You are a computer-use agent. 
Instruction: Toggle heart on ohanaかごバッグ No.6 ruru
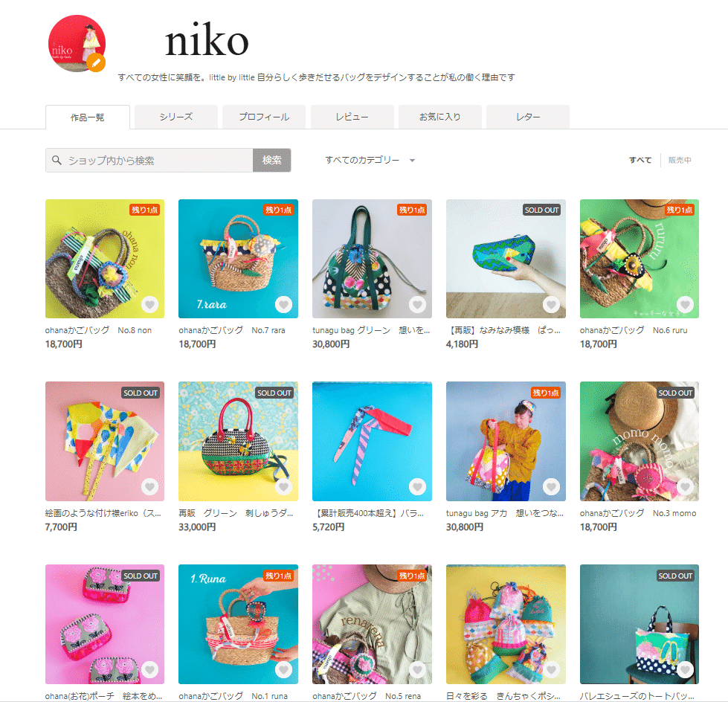pyautogui.click(x=685, y=305)
